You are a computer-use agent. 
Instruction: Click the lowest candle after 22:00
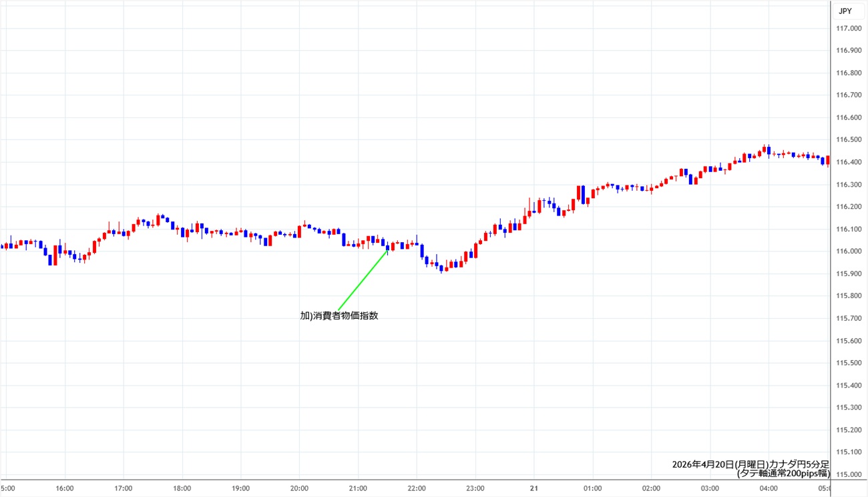[441, 268]
